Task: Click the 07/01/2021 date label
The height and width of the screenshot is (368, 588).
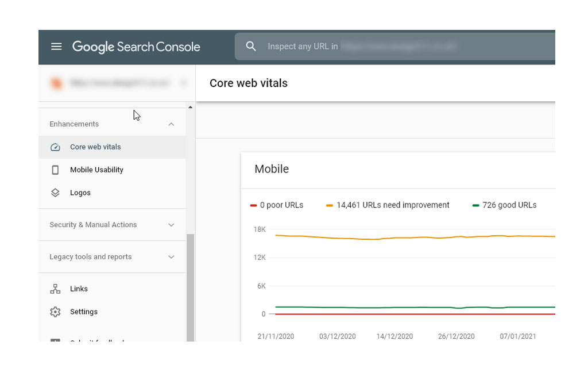Action: tap(518, 336)
